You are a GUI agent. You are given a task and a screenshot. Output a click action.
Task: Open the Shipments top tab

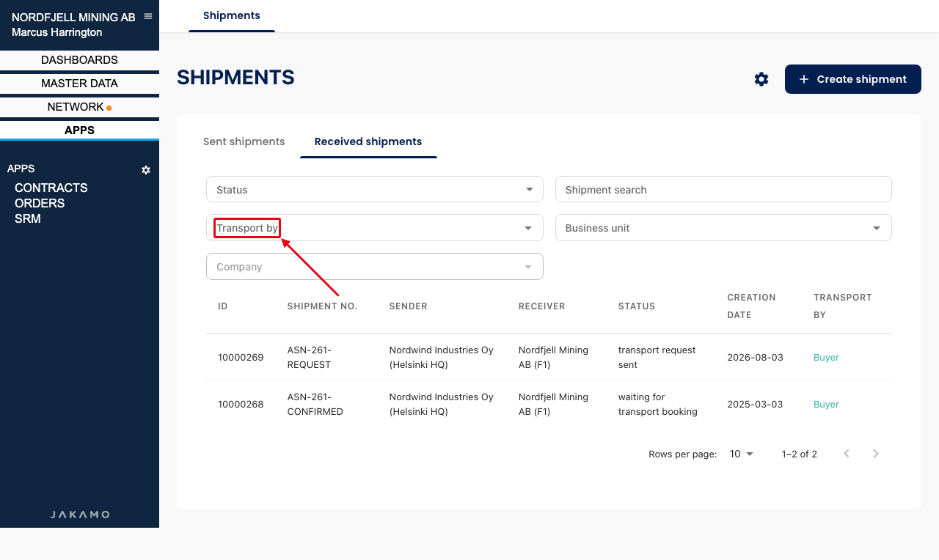[x=232, y=15]
